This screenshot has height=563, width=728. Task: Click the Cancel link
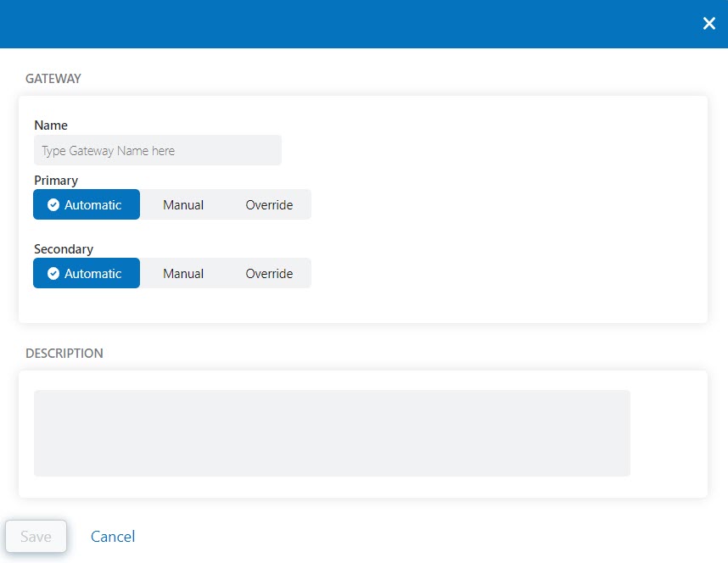click(x=112, y=536)
